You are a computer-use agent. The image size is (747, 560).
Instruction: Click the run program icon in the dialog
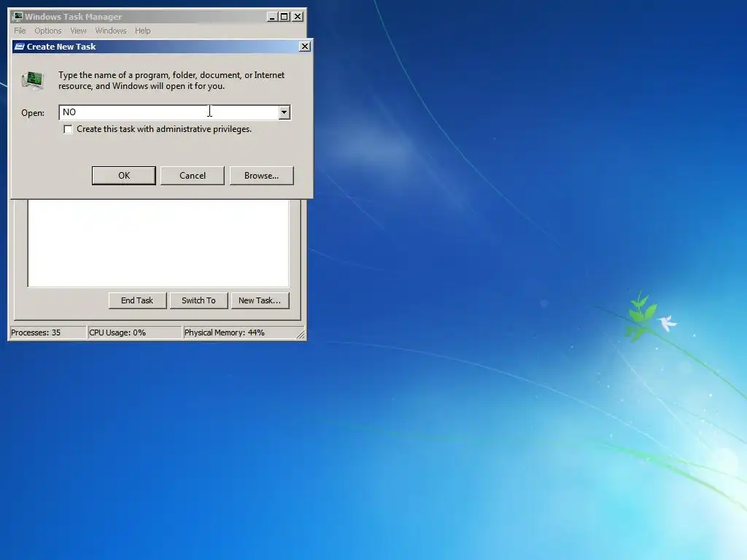tap(33, 80)
